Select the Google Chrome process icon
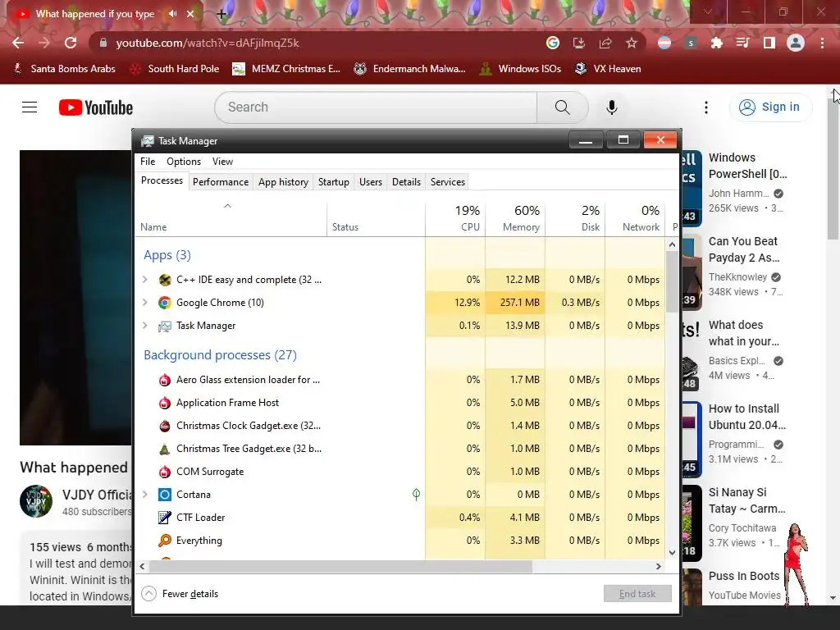 [x=164, y=303]
